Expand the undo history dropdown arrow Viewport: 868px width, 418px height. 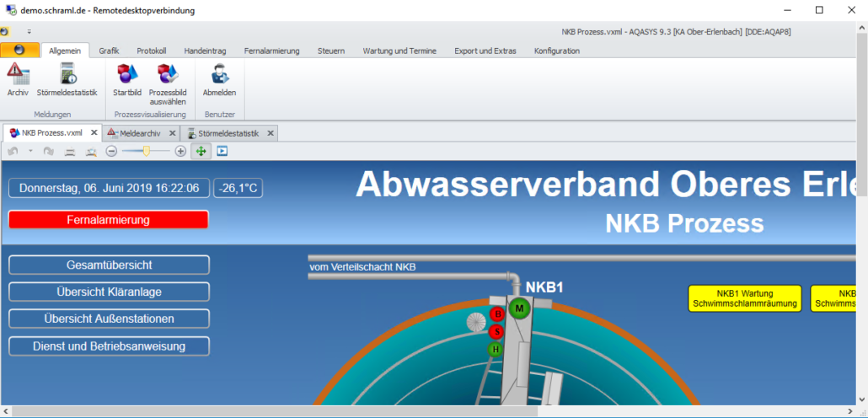tap(30, 151)
